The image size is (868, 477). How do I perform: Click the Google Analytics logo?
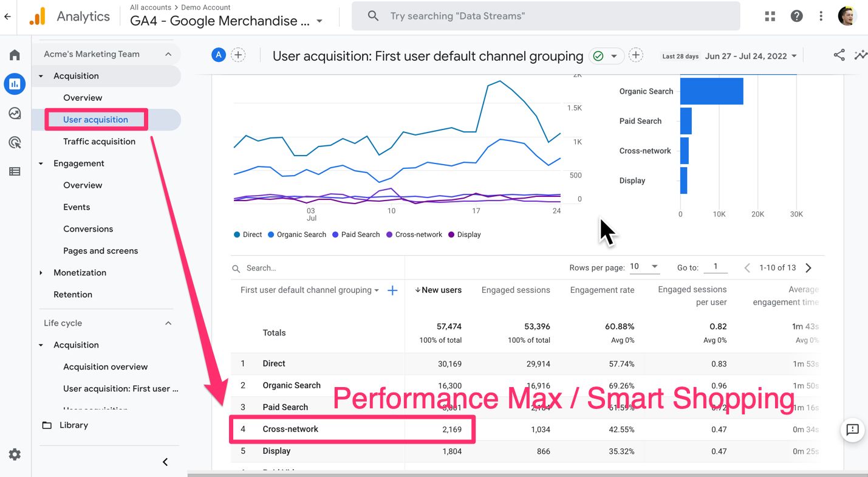38,16
